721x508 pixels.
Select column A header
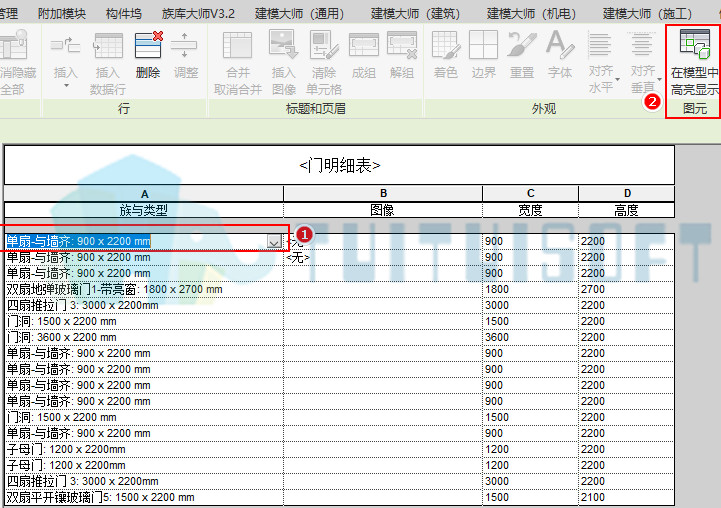144,194
